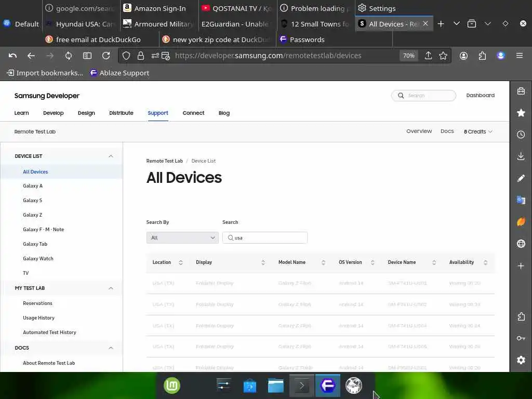Open the account circle icon in toolbar
This screenshot has height=399, width=532.
[463, 56]
